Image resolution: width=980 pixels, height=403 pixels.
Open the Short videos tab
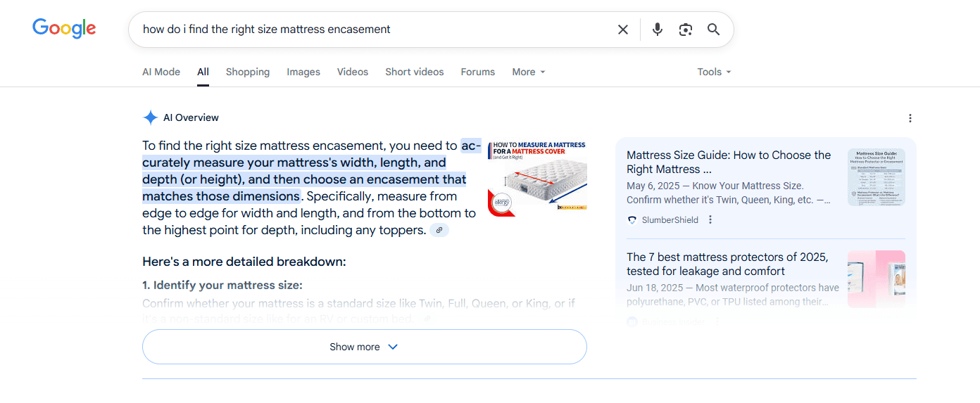pyautogui.click(x=415, y=72)
